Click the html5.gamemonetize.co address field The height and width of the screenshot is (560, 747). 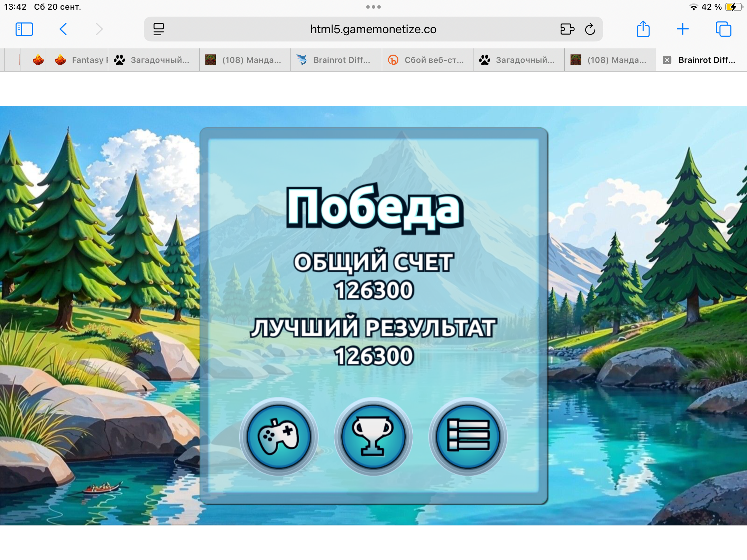373,29
